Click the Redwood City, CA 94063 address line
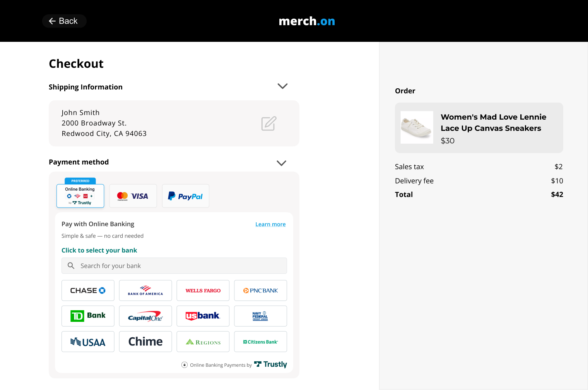The height and width of the screenshot is (390, 588). [104, 134]
